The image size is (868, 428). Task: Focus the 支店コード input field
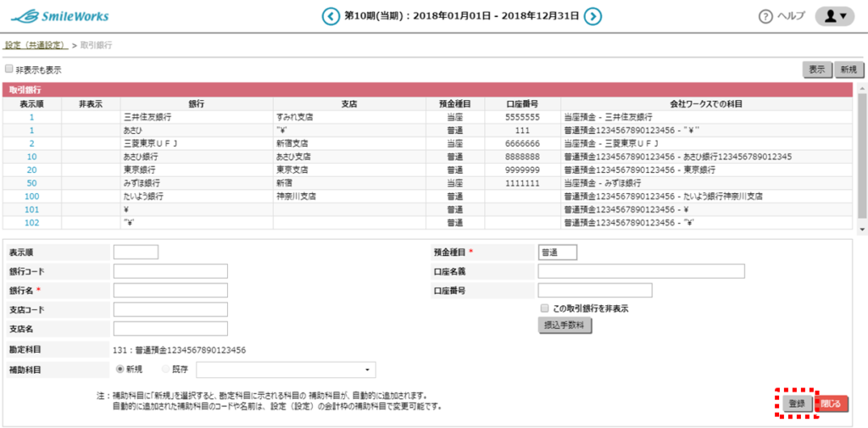pyautogui.click(x=170, y=309)
